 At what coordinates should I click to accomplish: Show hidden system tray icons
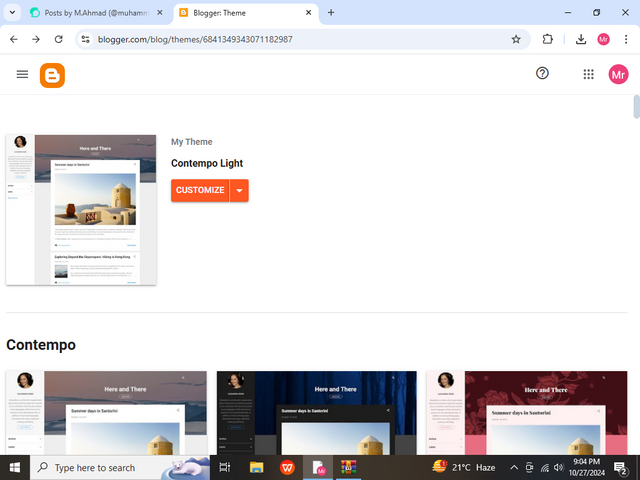pyautogui.click(x=514, y=468)
